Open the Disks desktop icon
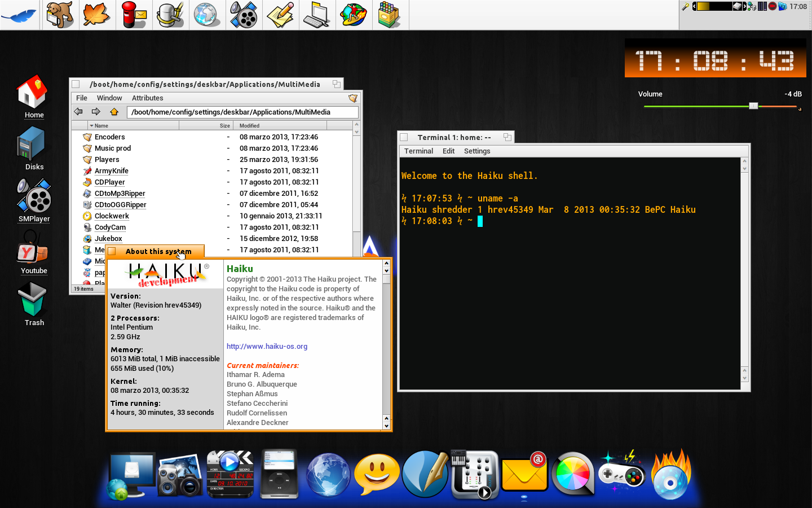 33,149
